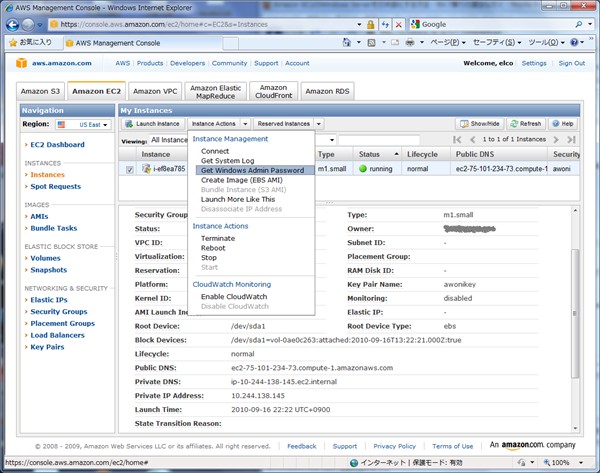The width and height of the screenshot is (600, 473).
Task: Open the address bar history dropdown
Action: (x=359, y=24)
